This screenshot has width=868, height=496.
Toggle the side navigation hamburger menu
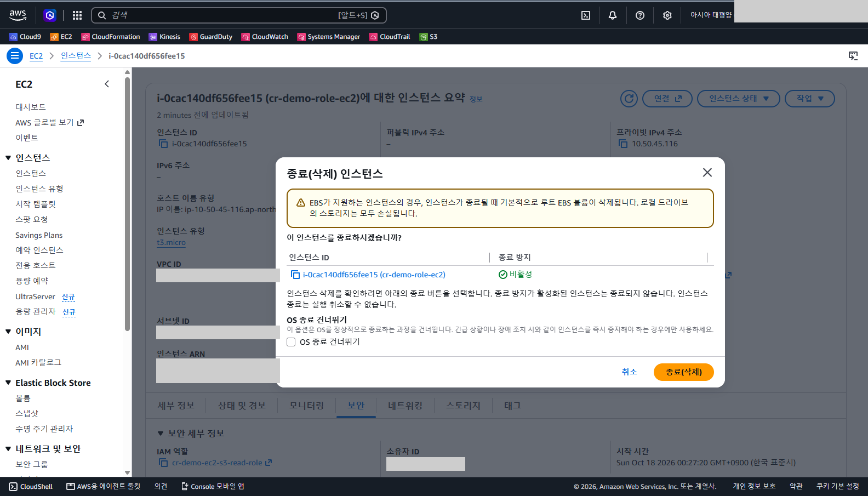pyautogui.click(x=15, y=56)
